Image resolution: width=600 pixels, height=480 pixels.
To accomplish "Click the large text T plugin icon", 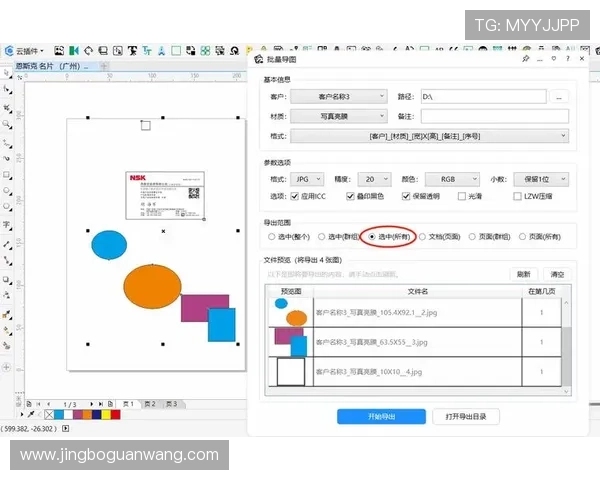I will (132, 51).
